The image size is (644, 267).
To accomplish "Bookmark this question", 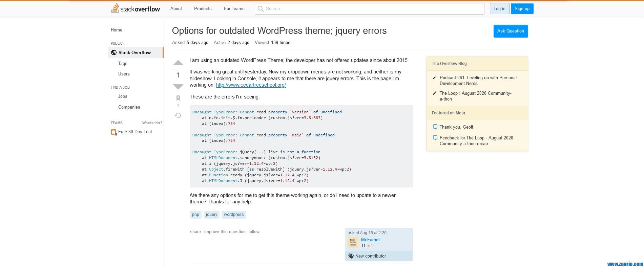I will click(x=178, y=98).
